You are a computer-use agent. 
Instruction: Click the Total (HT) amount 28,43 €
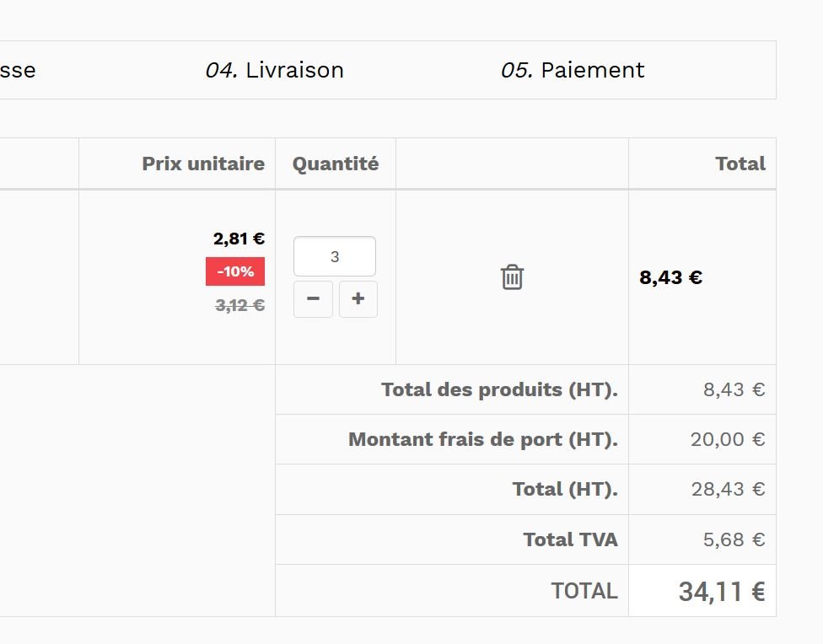(728, 489)
